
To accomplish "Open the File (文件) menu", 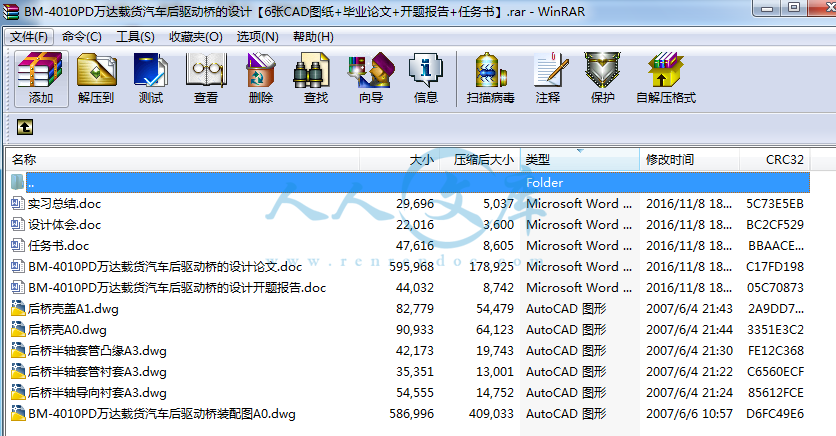I will [29, 37].
